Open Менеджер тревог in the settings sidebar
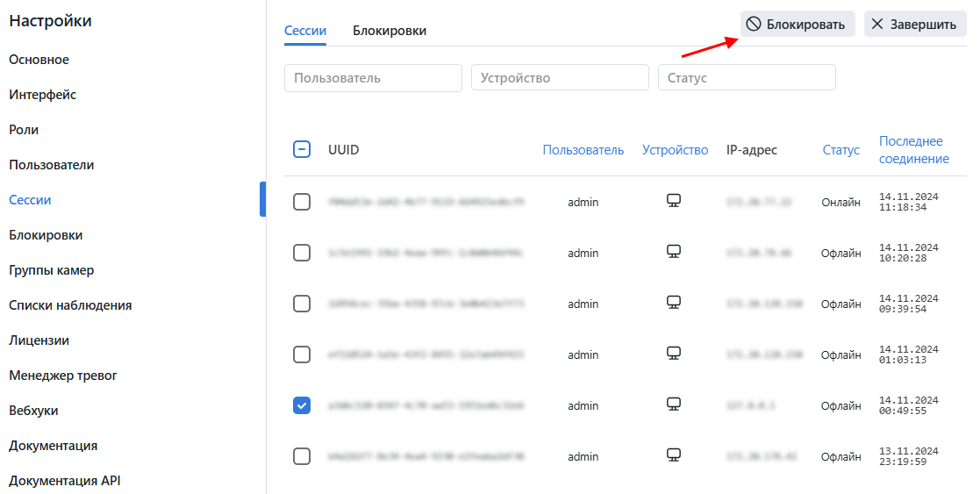This screenshot has height=494, width=980. (x=63, y=376)
